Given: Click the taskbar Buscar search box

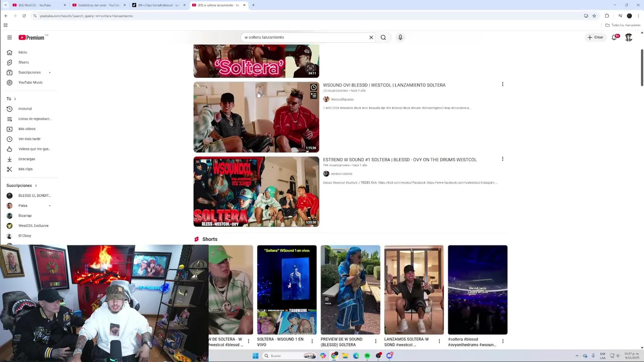Looking at the screenshot, I should [289, 356].
